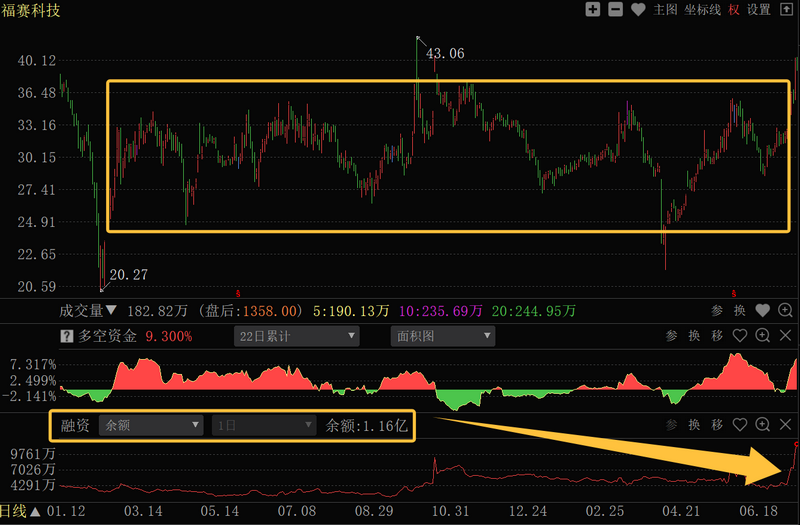Image resolution: width=800 pixels, height=525 pixels.
Task: Open the 坐标线 menu
Action: [x=703, y=10]
